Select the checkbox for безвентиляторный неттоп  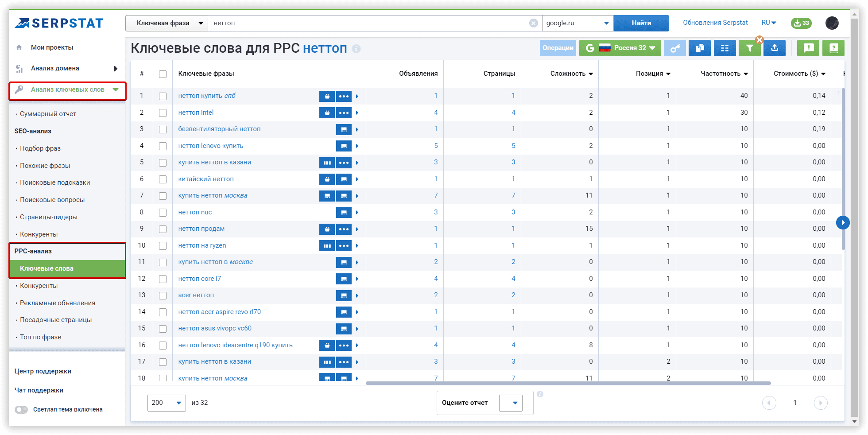(163, 129)
